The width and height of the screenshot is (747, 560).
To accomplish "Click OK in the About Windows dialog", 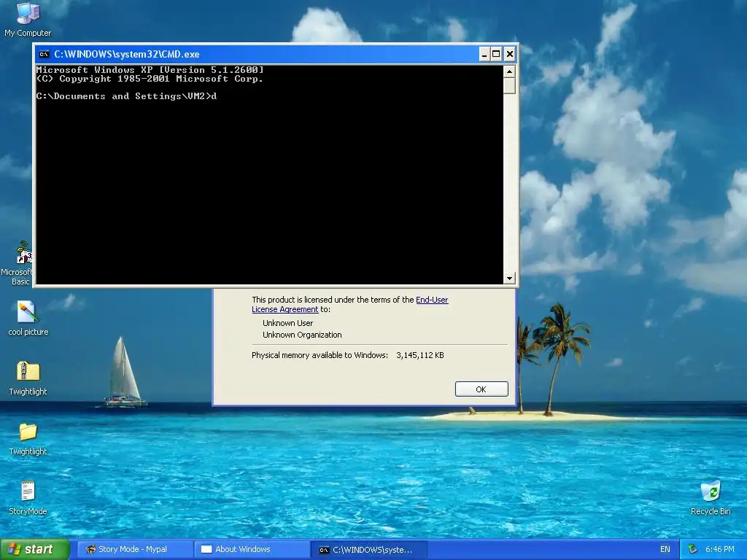I will tap(481, 389).
